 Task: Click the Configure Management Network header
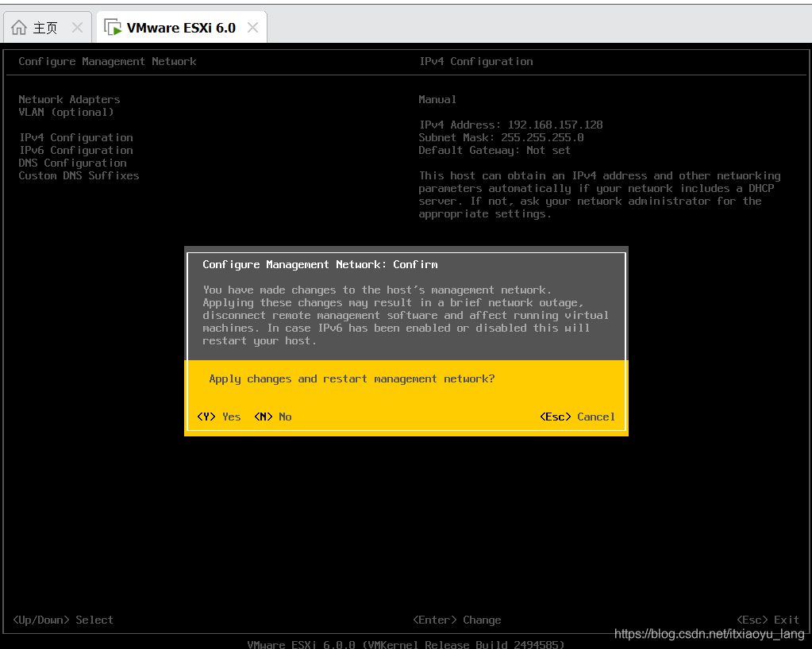(x=107, y=62)
